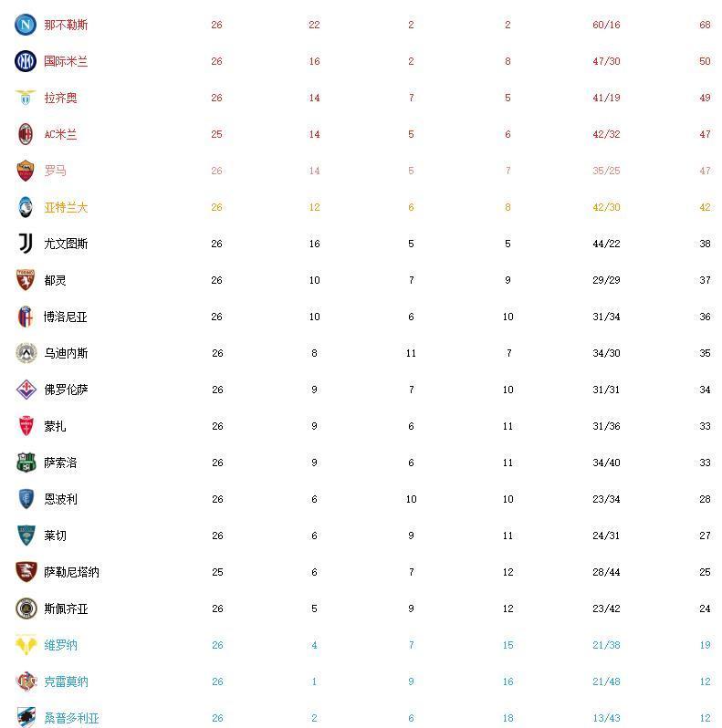
Task: Go to the 博洛尼亚 team page
Action: coord(66,317)
